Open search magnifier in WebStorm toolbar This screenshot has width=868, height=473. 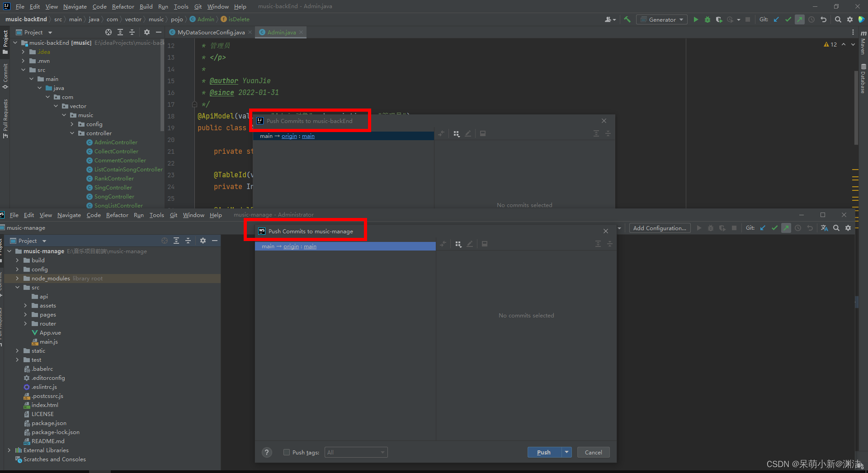836,228
